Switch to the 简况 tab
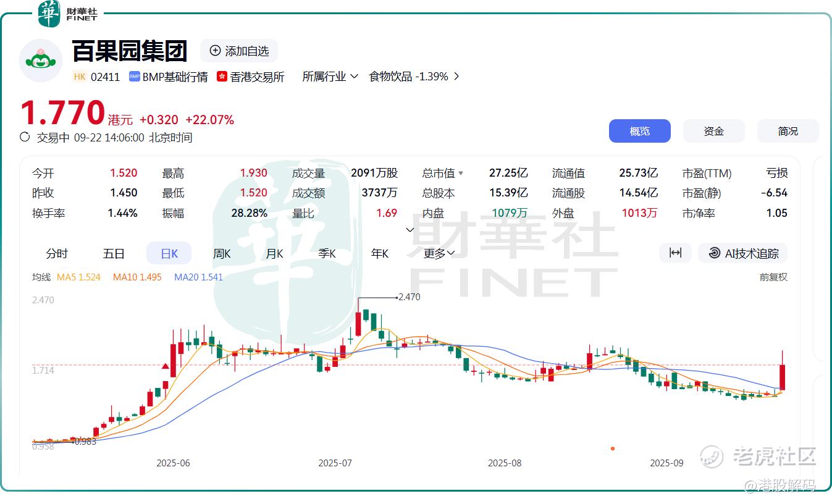This screenshot has width=832, height=504. (x=788, y=131)
